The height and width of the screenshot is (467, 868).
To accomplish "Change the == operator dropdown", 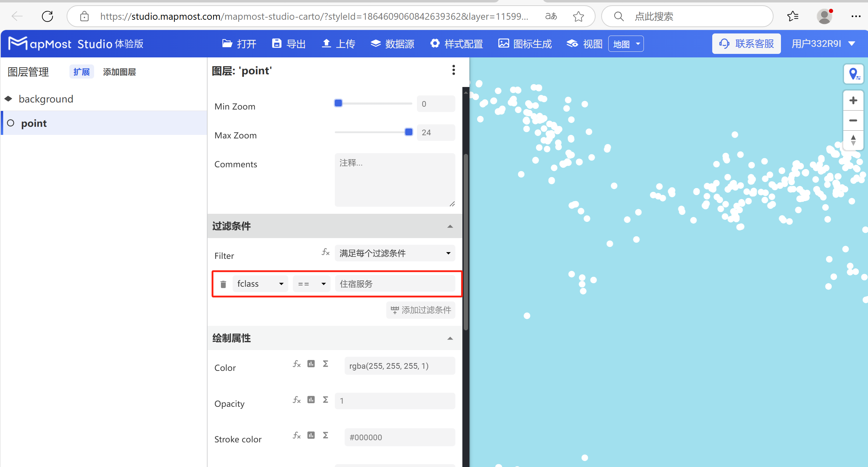I will pos(311,284).
